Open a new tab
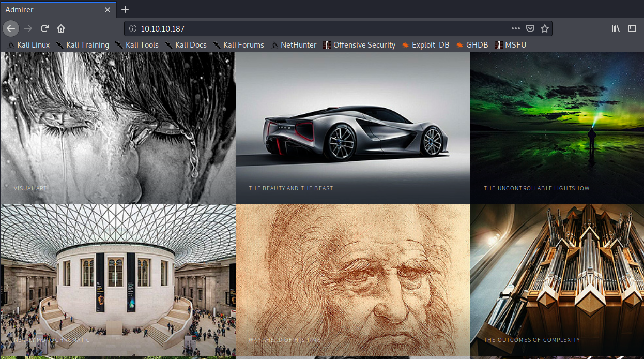 [x=125, y=9]
